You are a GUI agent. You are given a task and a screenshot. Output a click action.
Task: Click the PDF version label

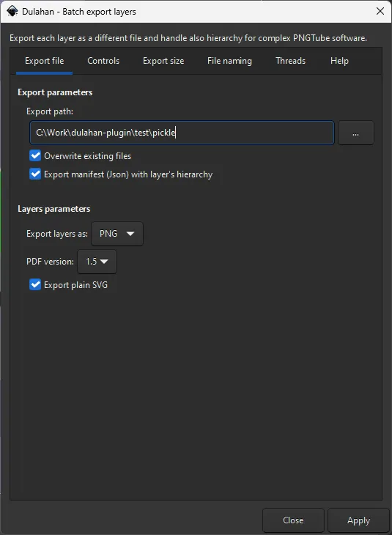click(50, 262)
